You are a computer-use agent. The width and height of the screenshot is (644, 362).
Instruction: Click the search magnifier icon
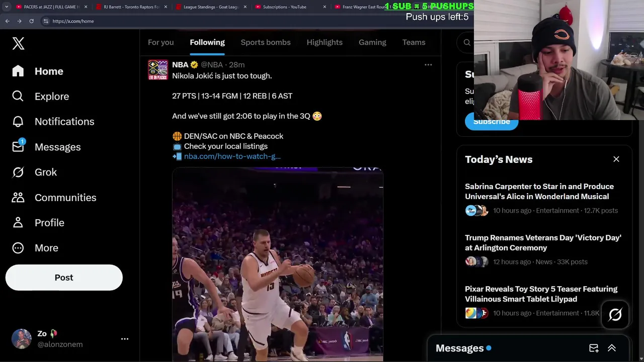[467, 43]
